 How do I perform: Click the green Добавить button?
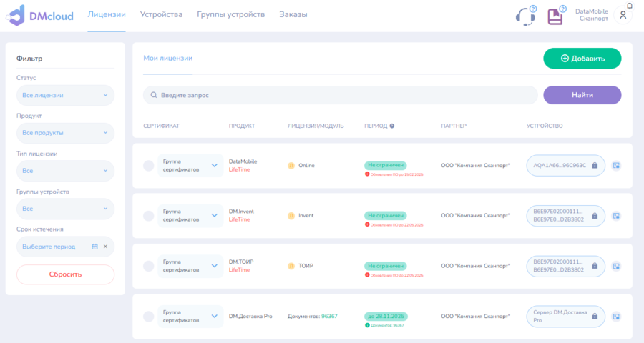tap(582, 59)
